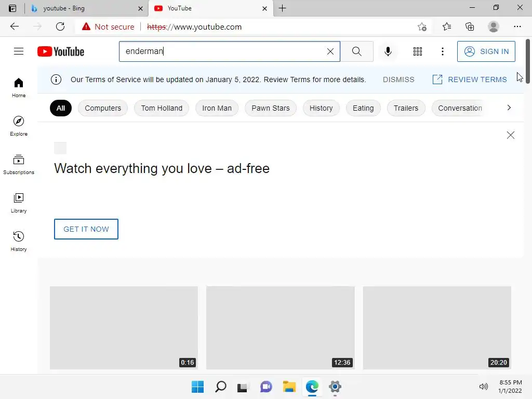Close the ad-free promo with X
532x399 pixels.
pos(510,135)
